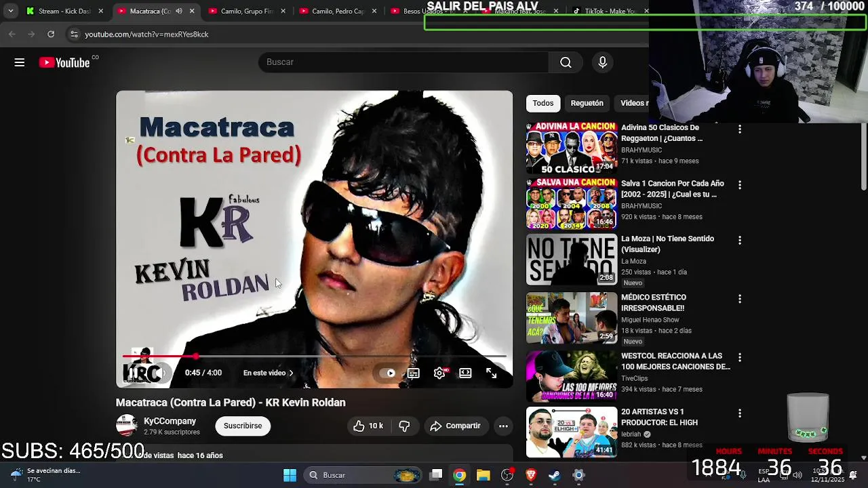Open 'Salva 1 Cancion Por Cada Año' title
Viewport: 868px width, 488px height.
coord(673,188)
